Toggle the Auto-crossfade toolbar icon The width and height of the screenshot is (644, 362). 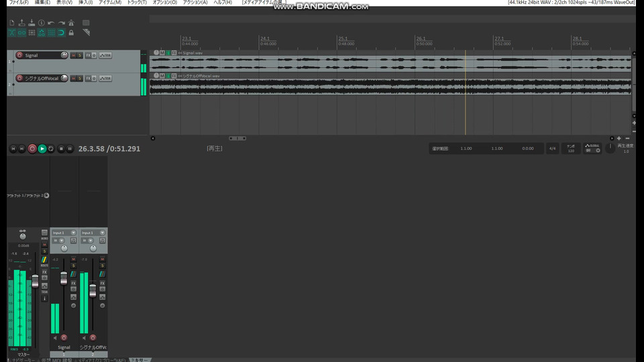pyautogui.click(x=12, y=33)
